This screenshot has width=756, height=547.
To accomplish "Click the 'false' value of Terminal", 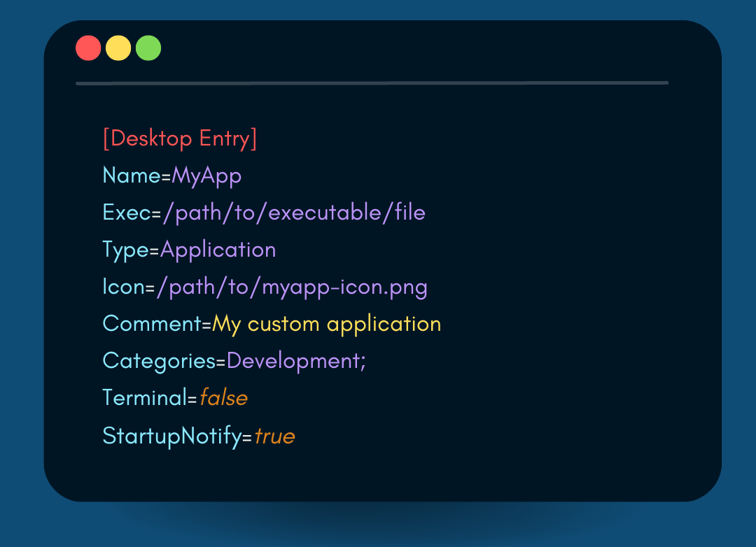I will (224, 398).
